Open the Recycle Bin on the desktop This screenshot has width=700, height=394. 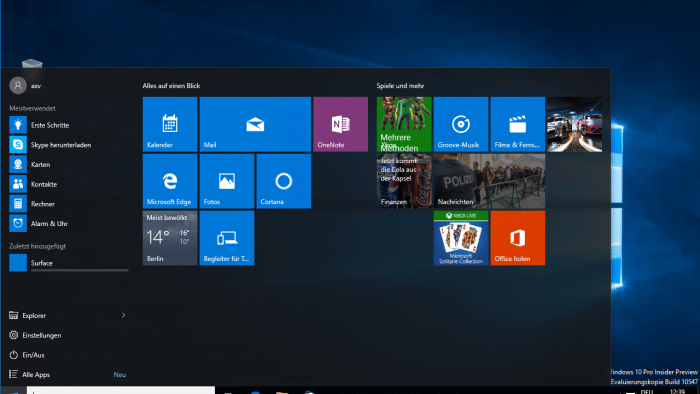(32, 63)
